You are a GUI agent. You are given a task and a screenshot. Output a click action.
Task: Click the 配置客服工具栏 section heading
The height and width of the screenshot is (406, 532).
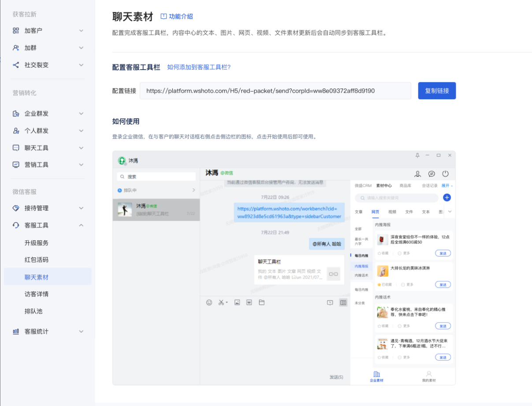pyautogui.click(x=136, y=67)
